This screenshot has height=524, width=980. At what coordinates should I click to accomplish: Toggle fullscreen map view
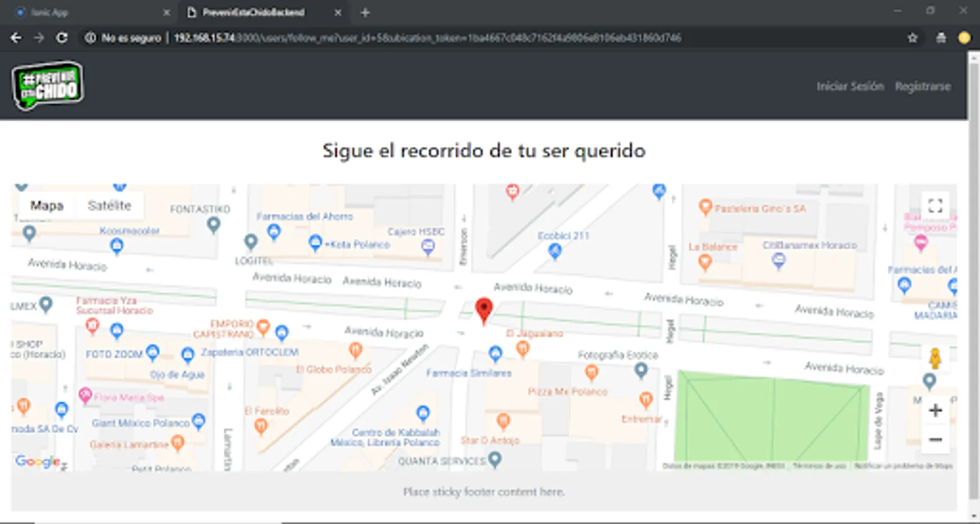coord(935,206)
